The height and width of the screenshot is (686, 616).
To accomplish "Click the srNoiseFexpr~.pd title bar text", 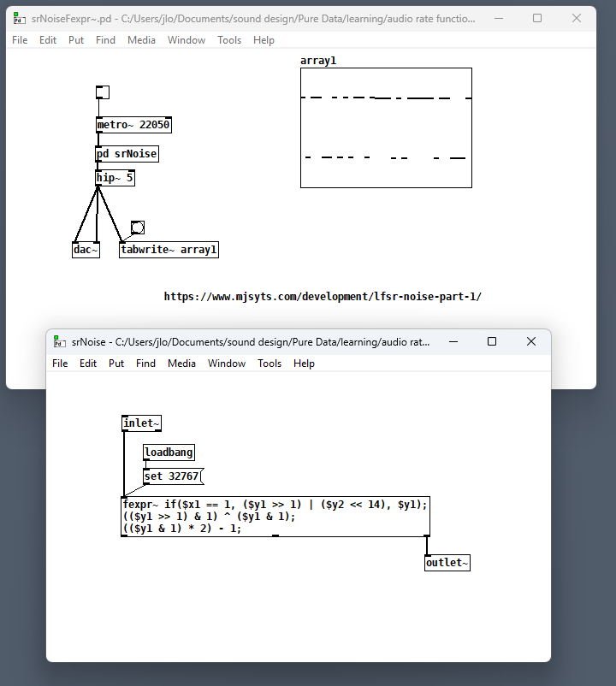I will tap(253, 19).
